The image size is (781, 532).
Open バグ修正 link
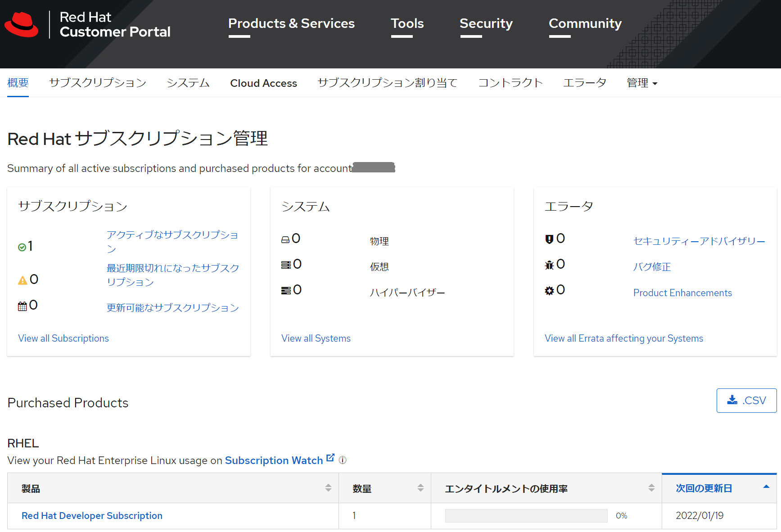pos(652,267)
